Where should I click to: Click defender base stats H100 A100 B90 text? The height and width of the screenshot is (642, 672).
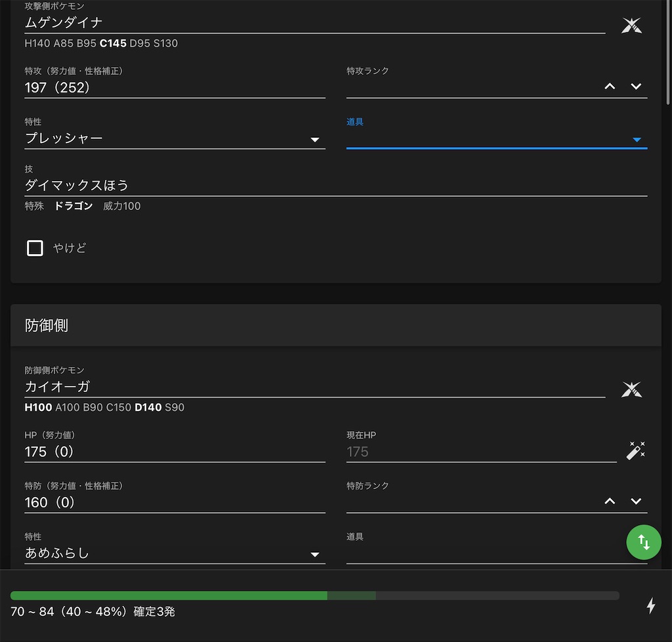point(104,407)
